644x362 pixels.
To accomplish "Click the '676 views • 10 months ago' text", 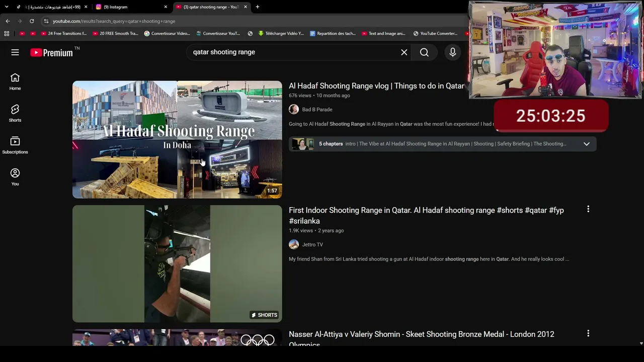I will (319, 96).
